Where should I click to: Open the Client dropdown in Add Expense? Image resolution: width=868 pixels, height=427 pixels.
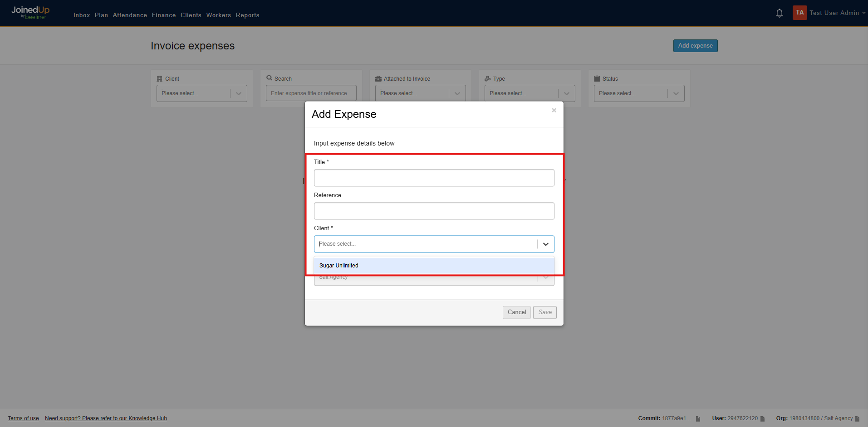point(545,244)
